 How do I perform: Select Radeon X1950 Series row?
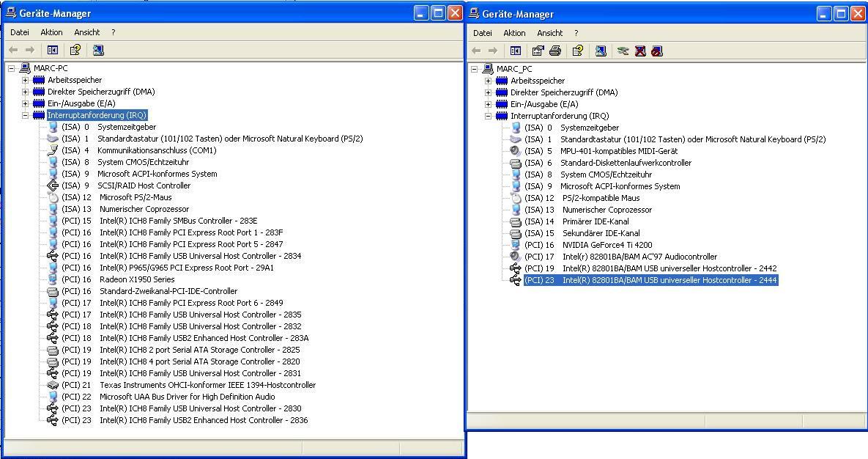pos(118,279)
